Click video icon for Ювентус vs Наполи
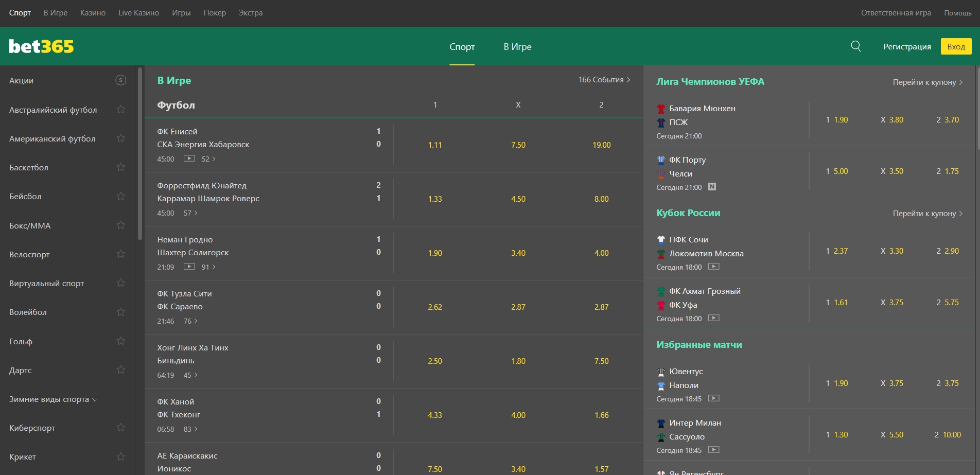Viewport: 980px width, 475px height. [x=714, y=398]
